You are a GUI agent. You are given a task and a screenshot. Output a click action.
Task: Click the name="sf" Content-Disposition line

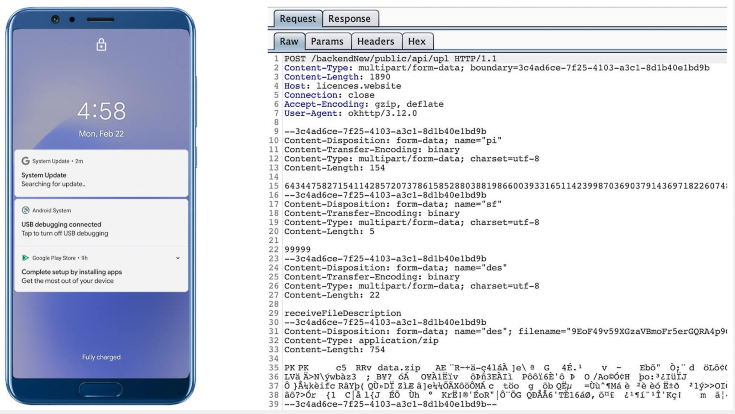(x=393, y=204)
